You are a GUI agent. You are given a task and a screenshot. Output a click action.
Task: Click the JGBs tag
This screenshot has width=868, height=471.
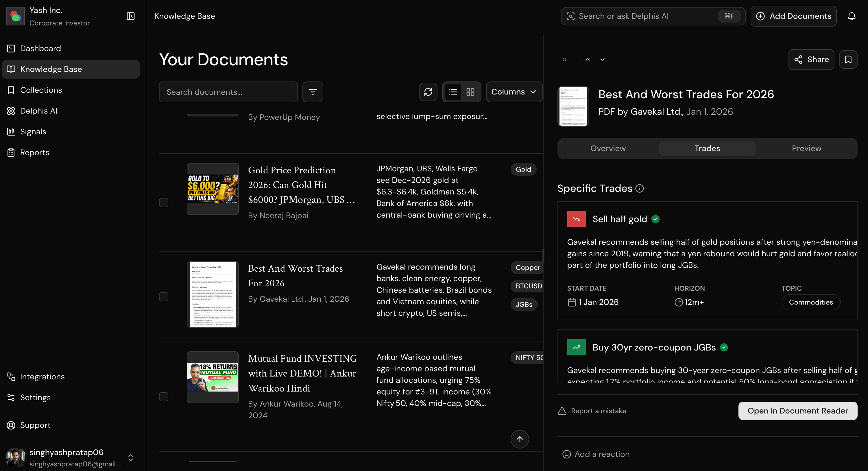[524, 305]
